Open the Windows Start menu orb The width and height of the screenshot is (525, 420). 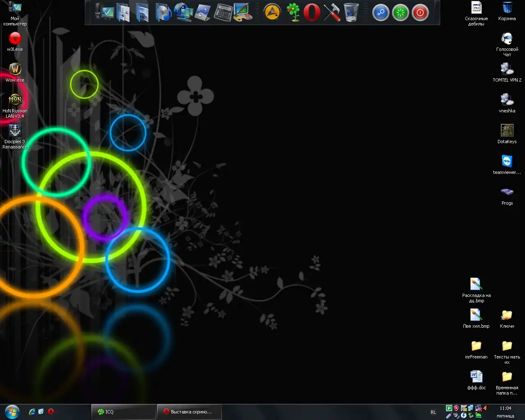click(x=12, y=411)
